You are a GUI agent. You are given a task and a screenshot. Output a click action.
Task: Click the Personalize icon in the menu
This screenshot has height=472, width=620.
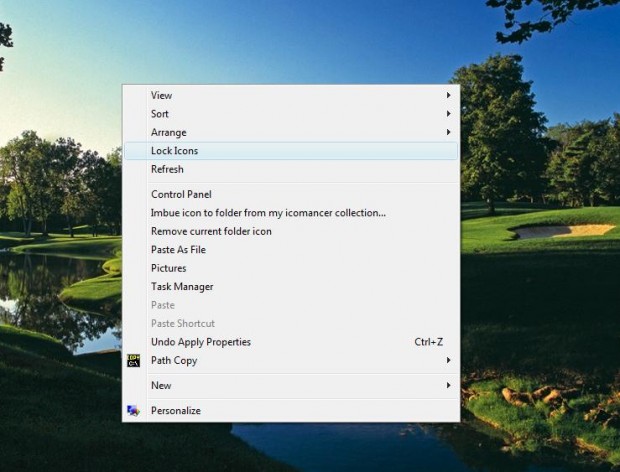pos(134,410)
